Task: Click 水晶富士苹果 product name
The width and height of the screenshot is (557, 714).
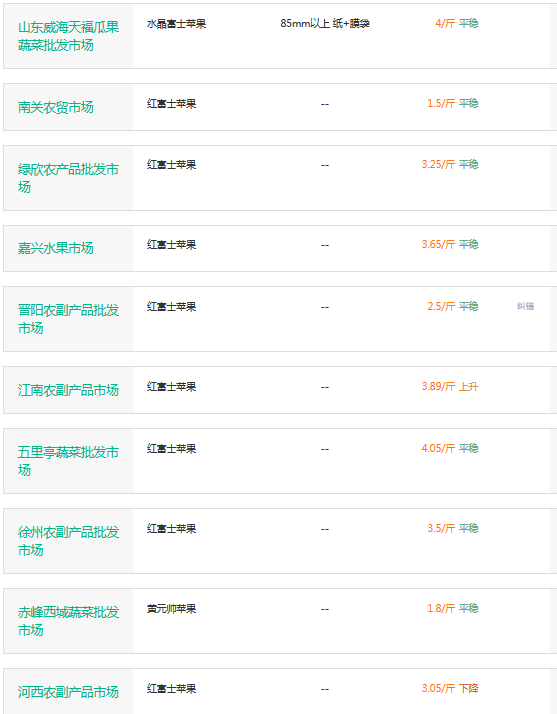Action: [176, 24]
